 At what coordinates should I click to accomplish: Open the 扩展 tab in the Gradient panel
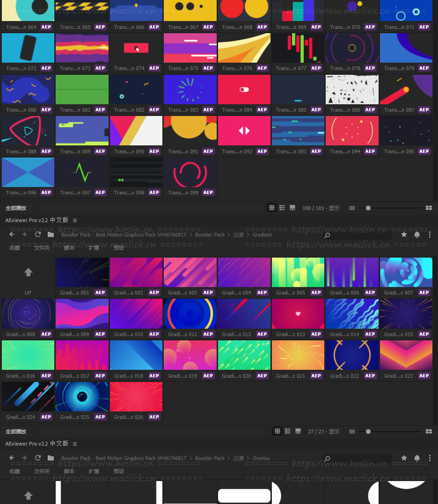[94, 248]
